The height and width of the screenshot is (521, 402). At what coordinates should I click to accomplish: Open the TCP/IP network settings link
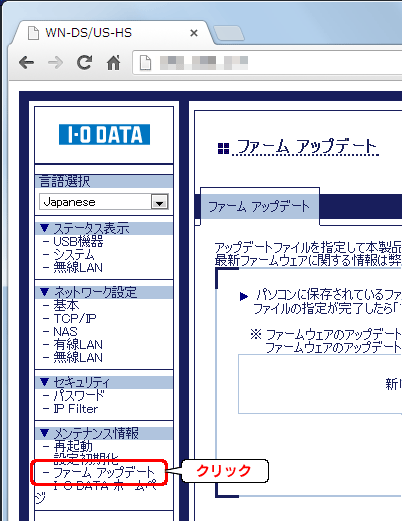click(75, 318)
